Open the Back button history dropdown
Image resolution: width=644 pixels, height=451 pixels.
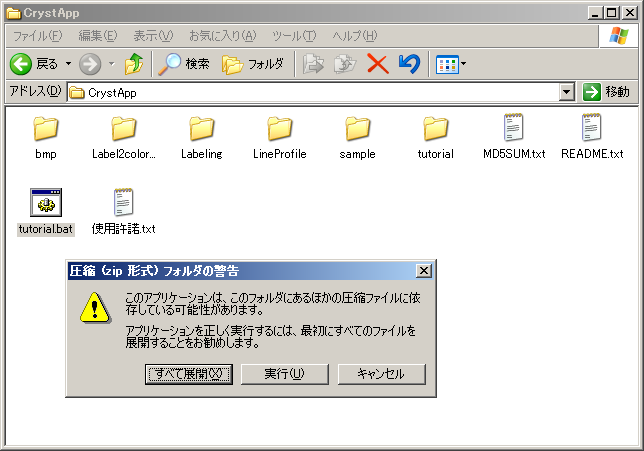click(x=68, y=64)
